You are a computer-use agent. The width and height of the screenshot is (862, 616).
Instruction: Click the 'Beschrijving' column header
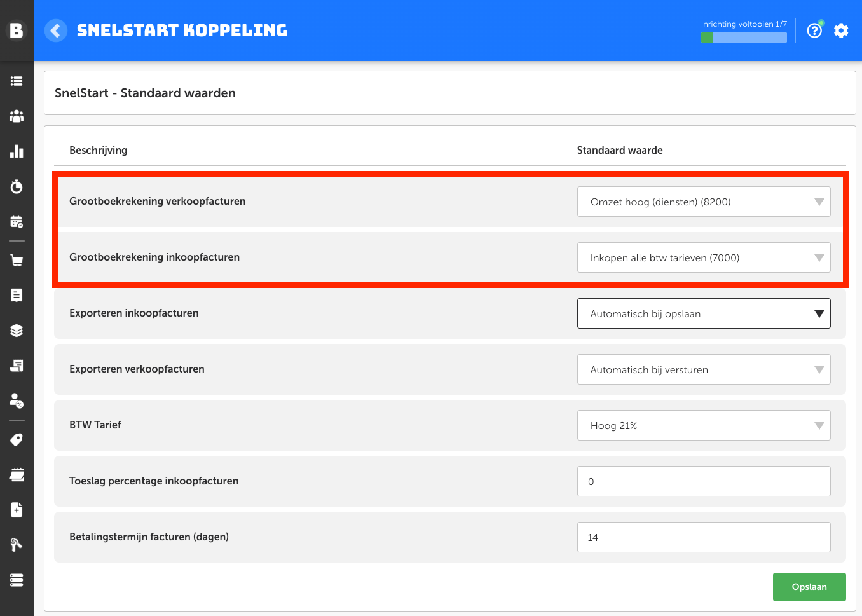coord(99,150)
